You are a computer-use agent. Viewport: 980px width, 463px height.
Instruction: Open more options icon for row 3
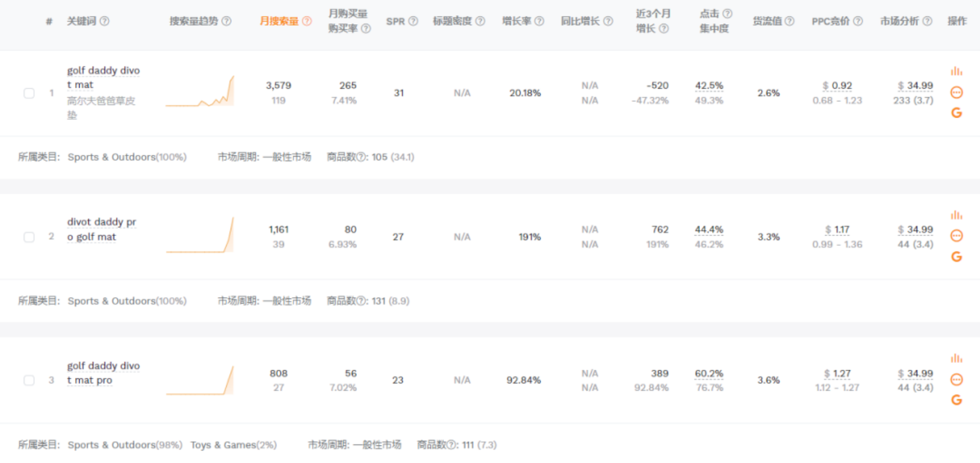click(x=956, y=379)
